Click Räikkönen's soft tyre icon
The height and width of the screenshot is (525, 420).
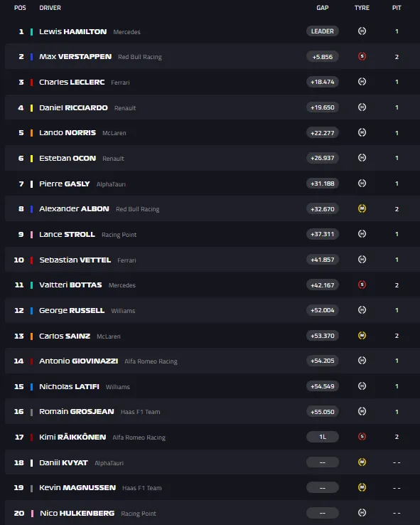[x=362, y=437]
